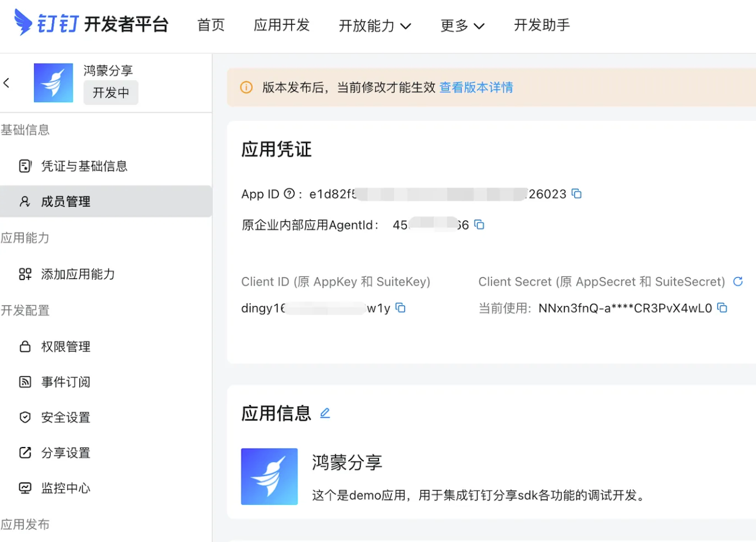
Task: Click the 应用发布 sidebar section label
Action: click(25, 524)
